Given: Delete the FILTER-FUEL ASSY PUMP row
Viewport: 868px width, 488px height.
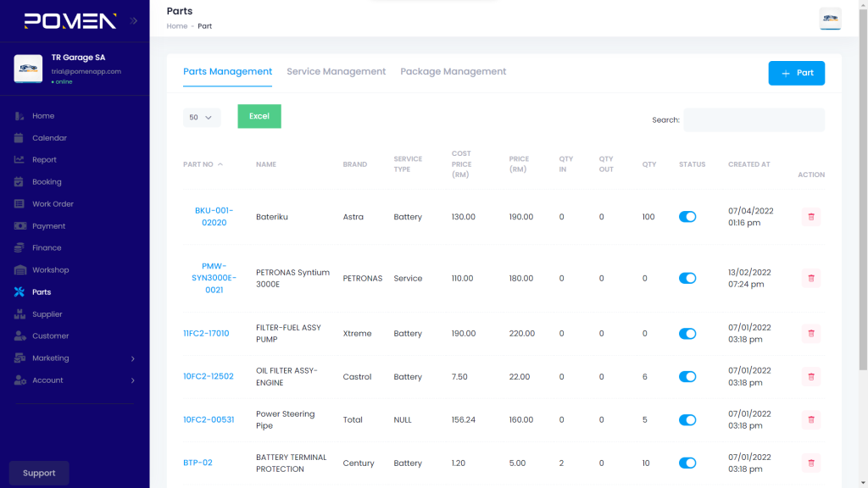Looking at the screenshot, I should (x=811, y=334).
